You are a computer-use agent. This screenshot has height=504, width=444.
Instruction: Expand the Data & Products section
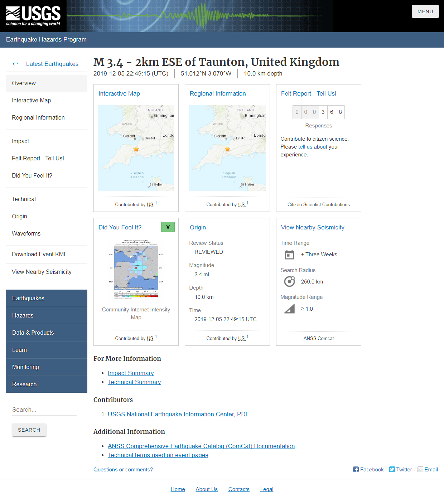click(x=33, y=333)
